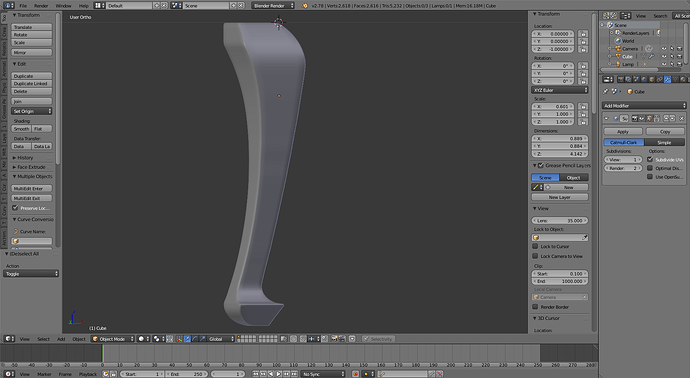Open the Object Mode selector
The width and height of the screenshot is (690, 378).
pyautogui.click(x=113, y=339)
